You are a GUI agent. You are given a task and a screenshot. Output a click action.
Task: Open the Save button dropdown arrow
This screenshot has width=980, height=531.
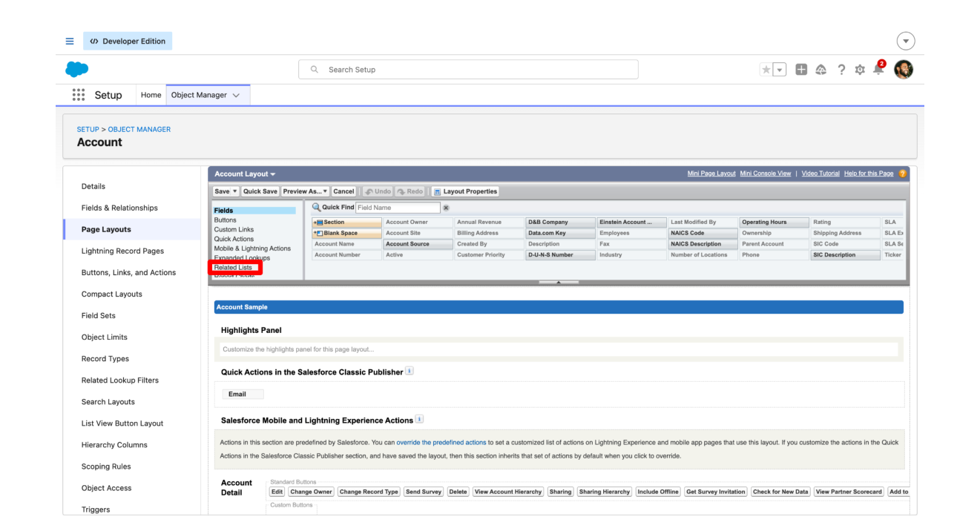pos(234,191)
